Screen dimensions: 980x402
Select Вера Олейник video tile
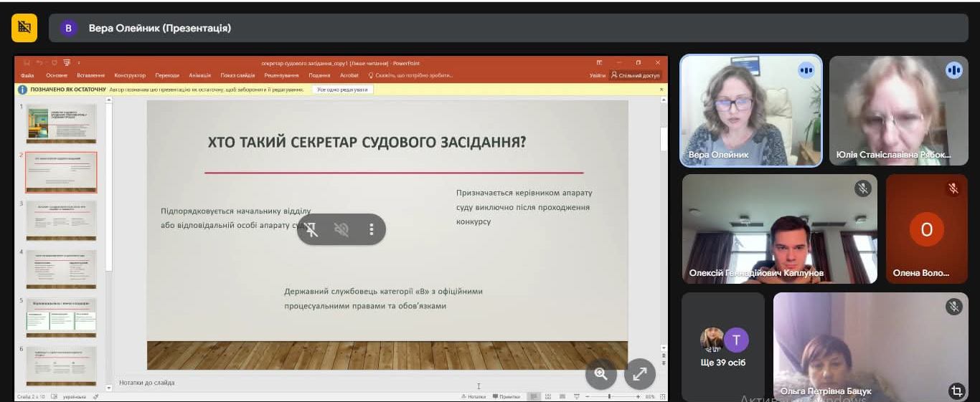tap(751, 110)
